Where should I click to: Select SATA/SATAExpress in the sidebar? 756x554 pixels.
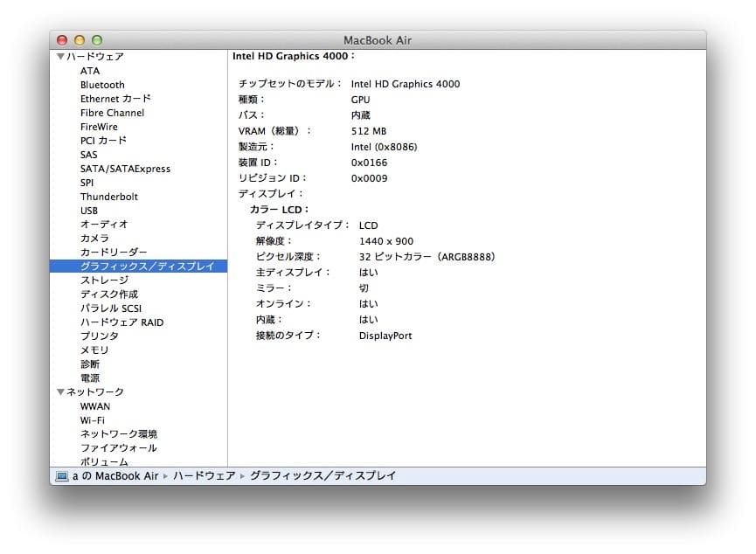tap(128, 169)
